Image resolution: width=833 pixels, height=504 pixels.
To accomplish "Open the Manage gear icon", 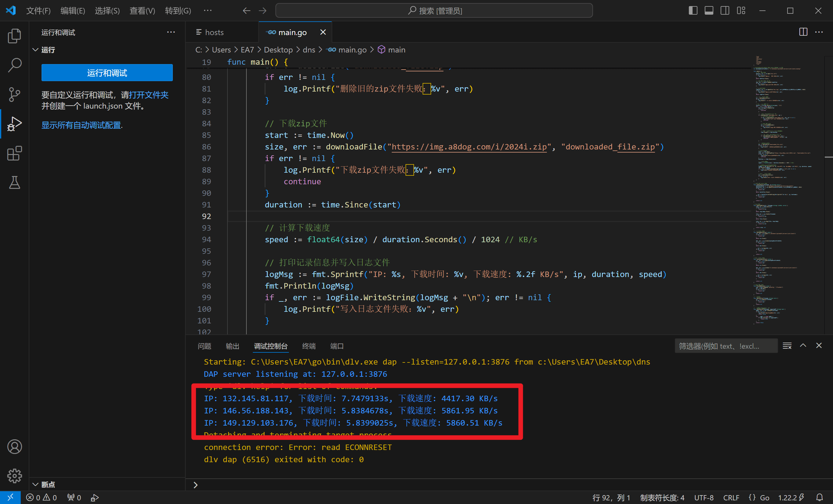I will coord(14,476).
